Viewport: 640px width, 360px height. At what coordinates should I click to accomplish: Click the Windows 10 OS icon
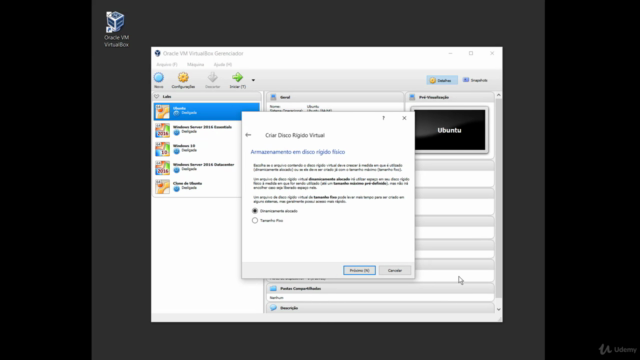(162, 149)
